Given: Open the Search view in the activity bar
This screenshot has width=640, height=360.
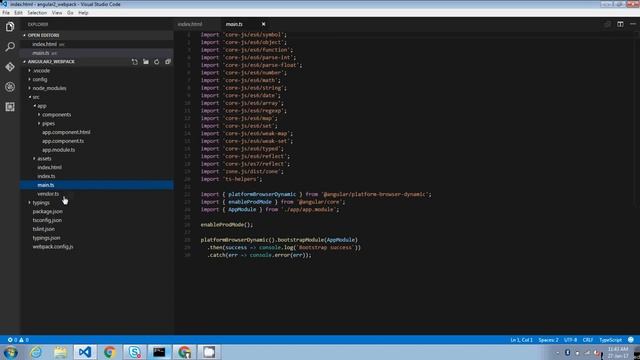Looking at the screenshot, I should pyautogui.click(x=10, y=47).
